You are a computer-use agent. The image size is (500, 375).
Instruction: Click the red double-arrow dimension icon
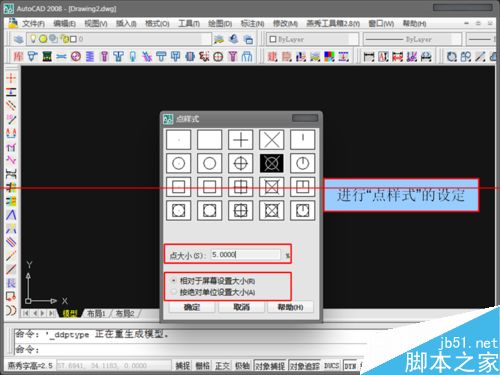pos(397,57)
